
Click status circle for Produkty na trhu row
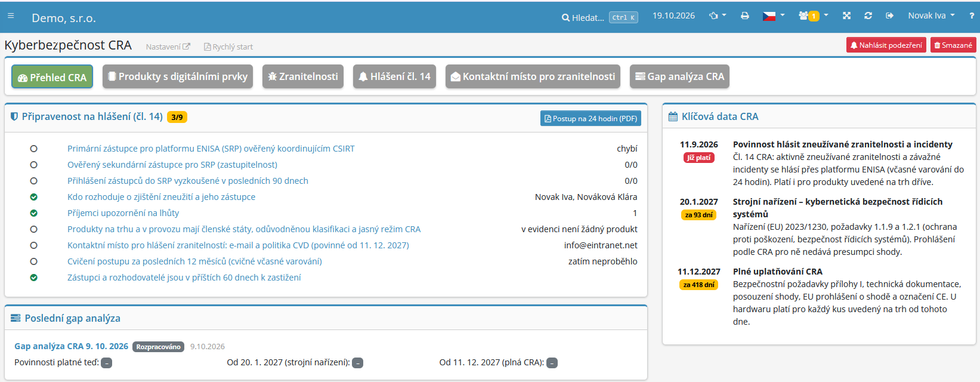point(33,229)
